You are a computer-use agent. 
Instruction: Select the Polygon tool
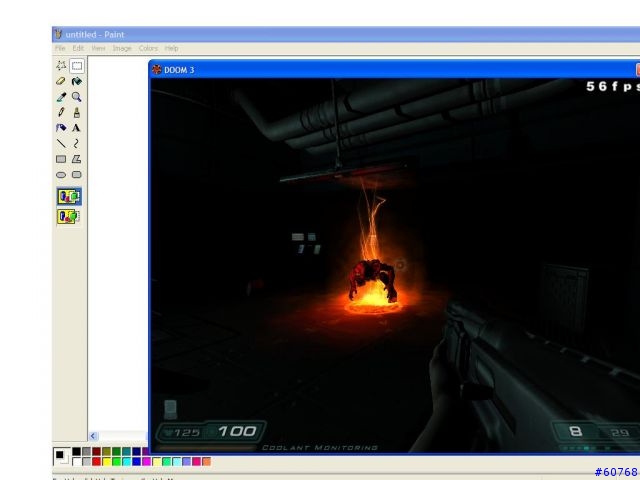pyautogui.click(x=77, y=159)
